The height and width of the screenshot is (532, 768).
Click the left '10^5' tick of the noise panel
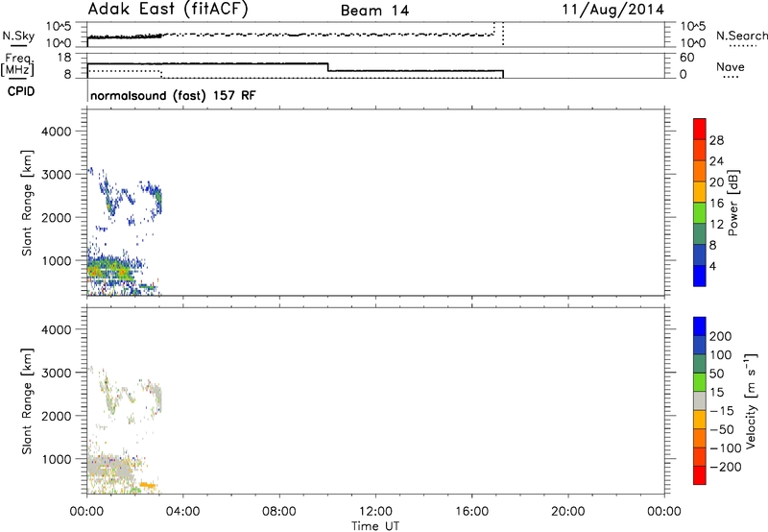59,27
